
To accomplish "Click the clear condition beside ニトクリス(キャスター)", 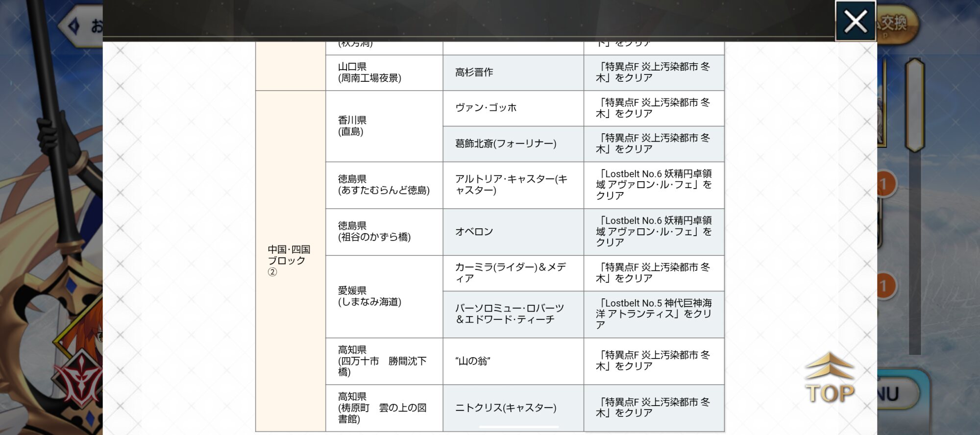I will 654,408.
